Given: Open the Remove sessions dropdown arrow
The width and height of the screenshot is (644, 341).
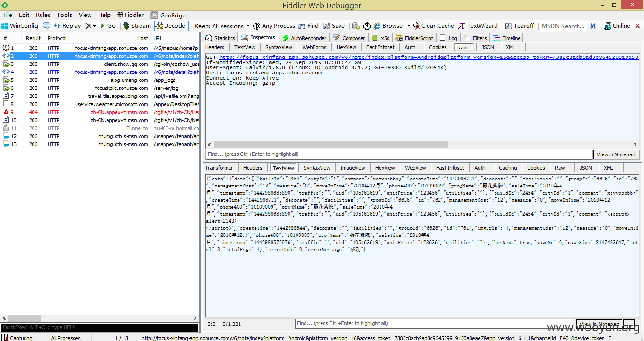Looking at the screenshot, I should (x=94, y=26).
